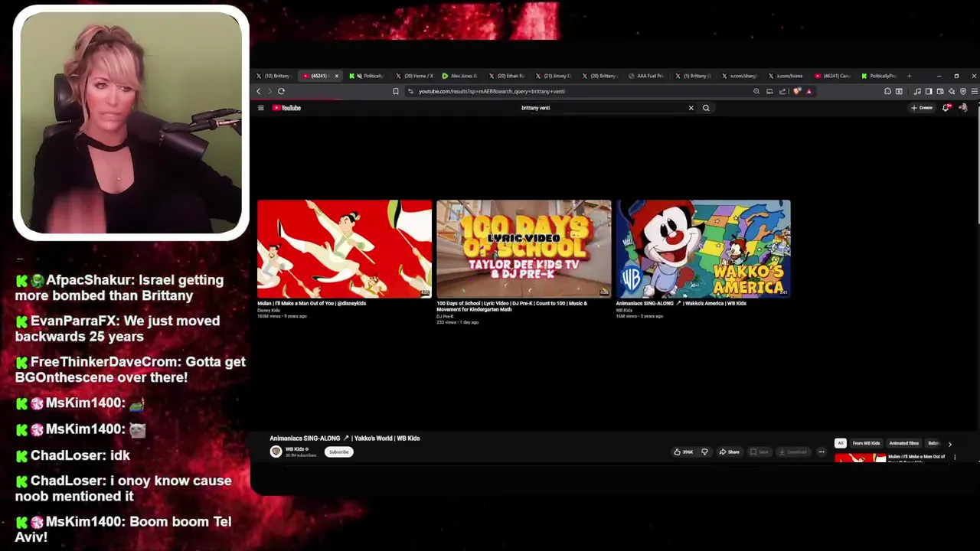The width and height of the screenshot is (980, 551).
Task: Open the WB Kids channel name link
Action: 295,449
